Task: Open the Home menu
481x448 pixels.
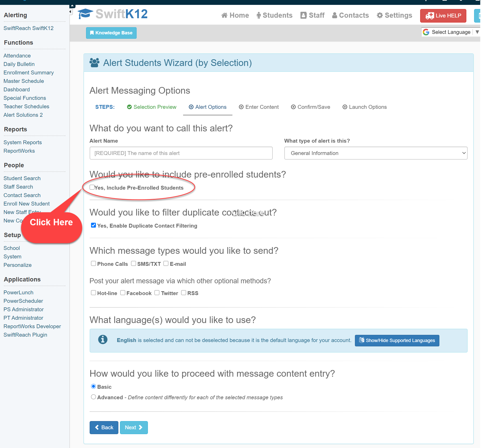Action: [x=235, y=15]
